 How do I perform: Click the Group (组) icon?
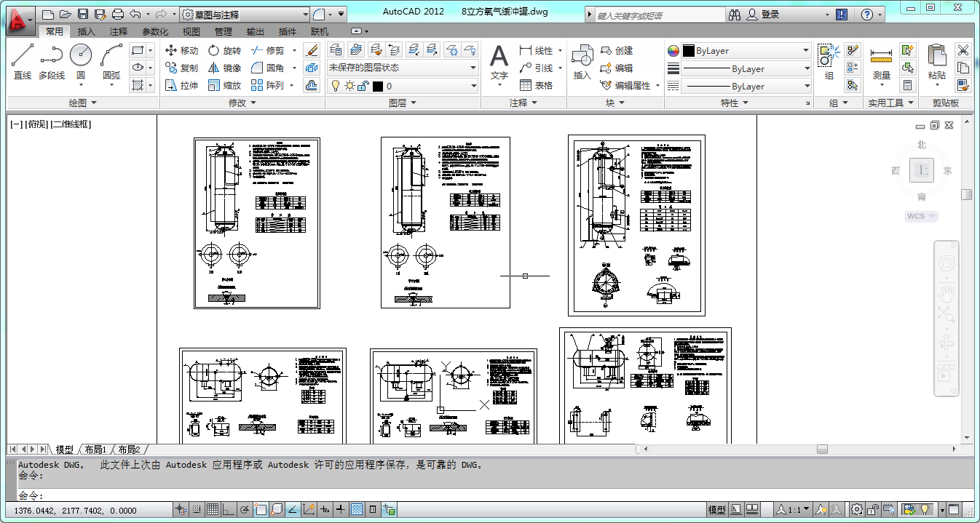click(x=829, y=61)
